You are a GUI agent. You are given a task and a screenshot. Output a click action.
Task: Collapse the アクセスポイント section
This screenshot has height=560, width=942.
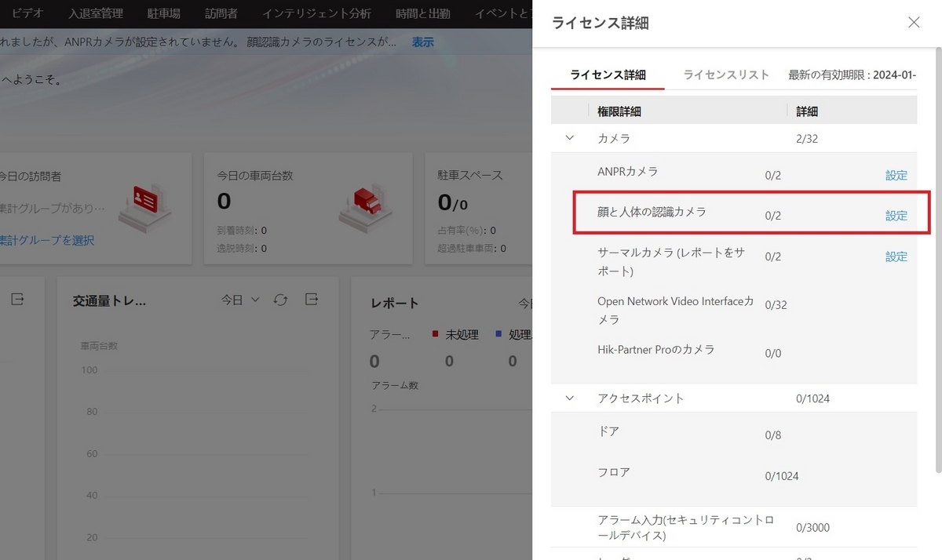[570, 398]
